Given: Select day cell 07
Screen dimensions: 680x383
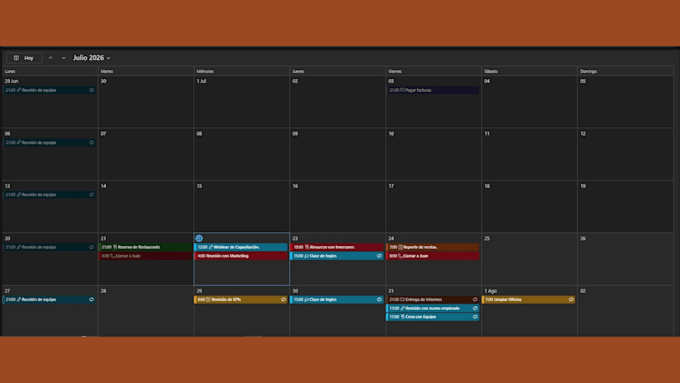Looking at the screenshot, I should [146, 154].
